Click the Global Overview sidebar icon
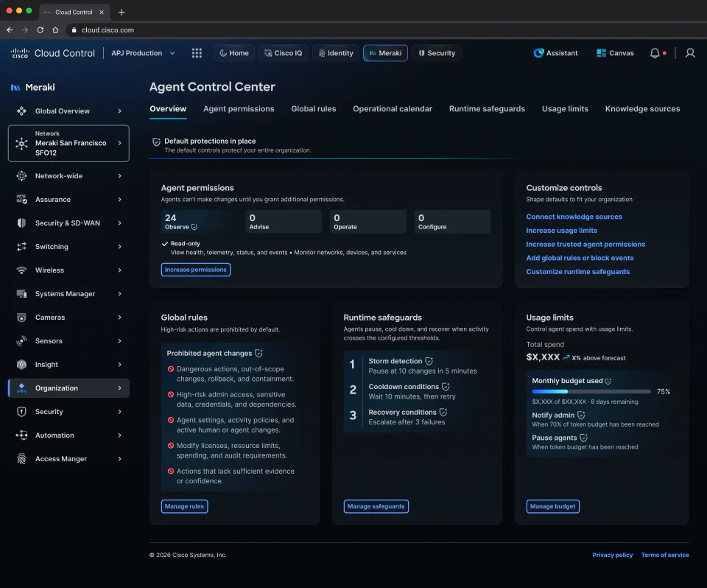707x588 pixels. [21, 111]
